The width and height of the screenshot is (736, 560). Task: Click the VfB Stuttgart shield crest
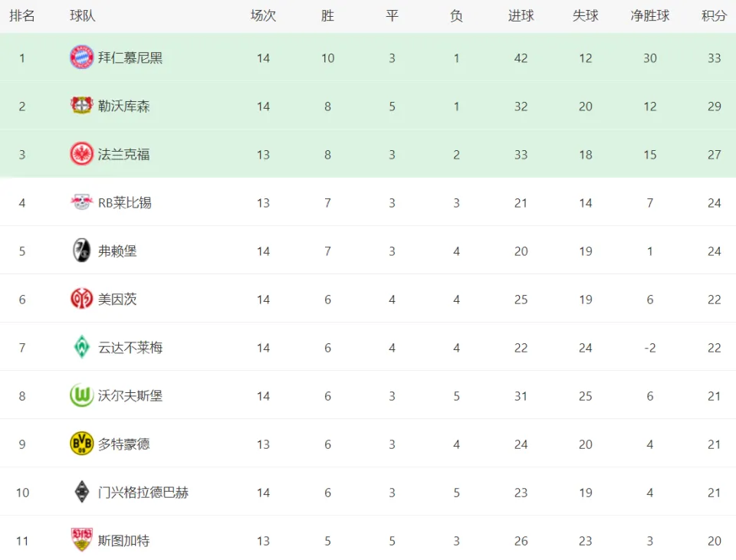tap(82, 540)
